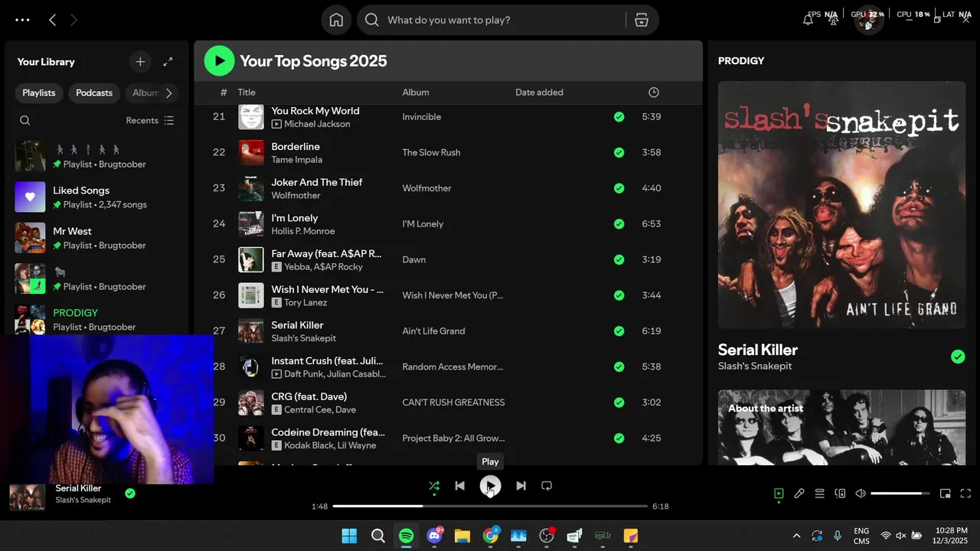Select the Podcasts filter
This screenshot has width=980, height=551.
point(94,93)
